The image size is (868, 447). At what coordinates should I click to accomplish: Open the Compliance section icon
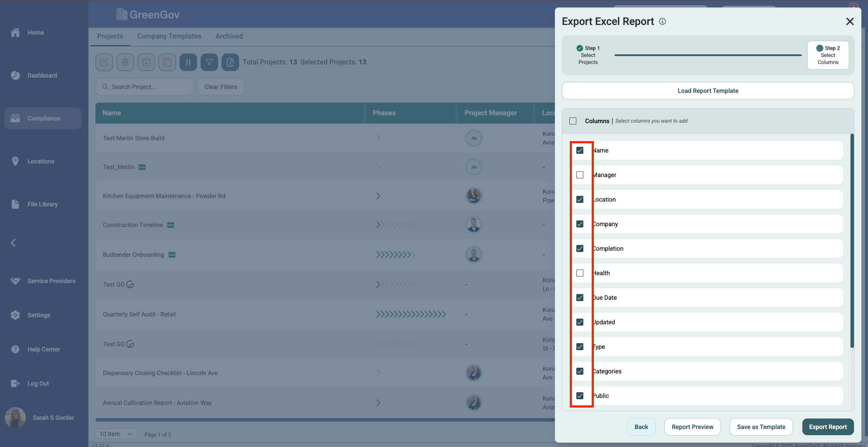click(x=15, y=118)
